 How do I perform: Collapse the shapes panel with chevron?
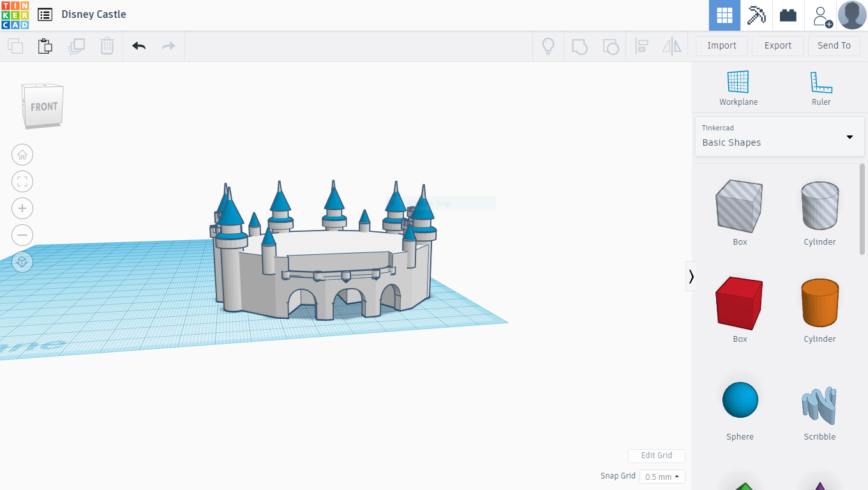(691, 276)
